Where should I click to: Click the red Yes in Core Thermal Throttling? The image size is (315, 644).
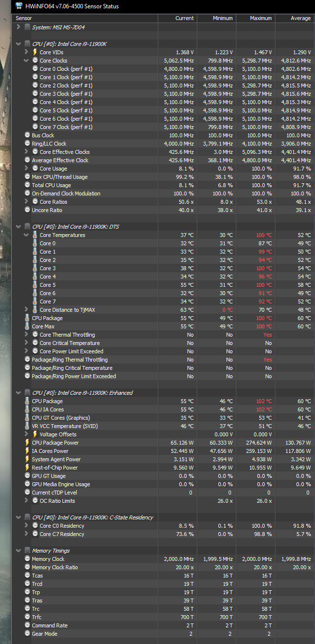[268, 335]
